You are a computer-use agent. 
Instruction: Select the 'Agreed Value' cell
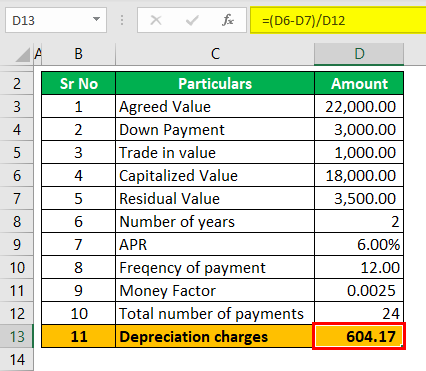215,107
